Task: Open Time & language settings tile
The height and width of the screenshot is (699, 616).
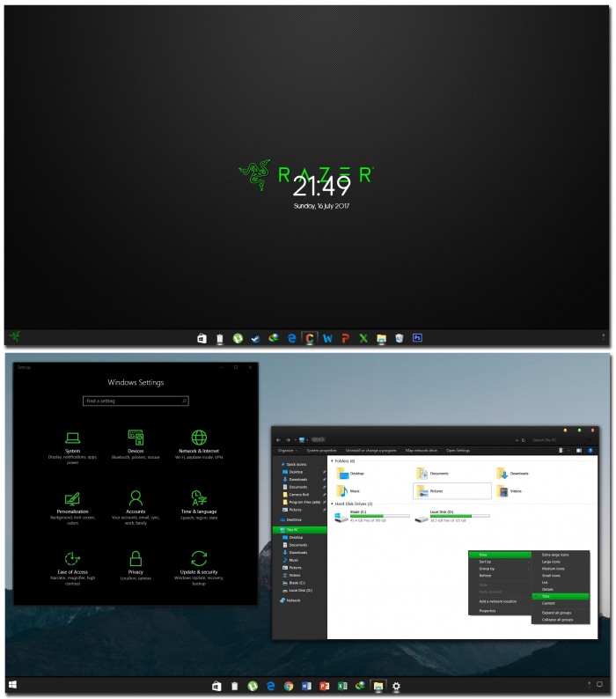Action: (199, 504)
